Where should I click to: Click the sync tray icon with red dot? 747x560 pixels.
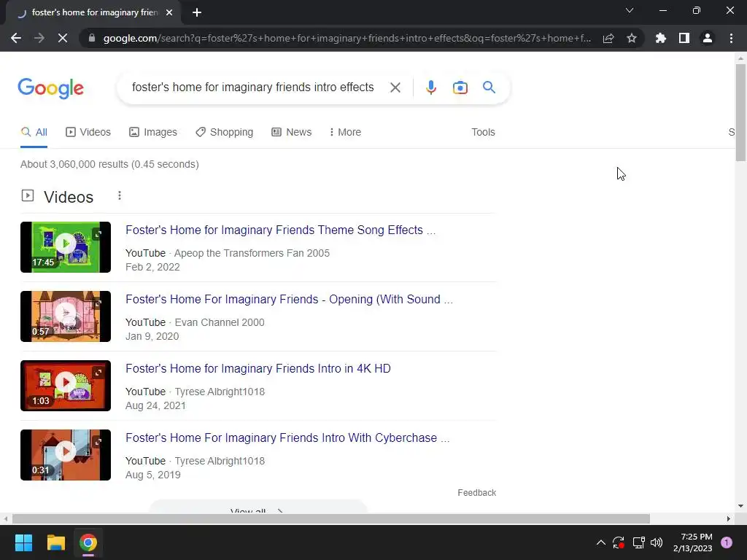tap(619, 542)
